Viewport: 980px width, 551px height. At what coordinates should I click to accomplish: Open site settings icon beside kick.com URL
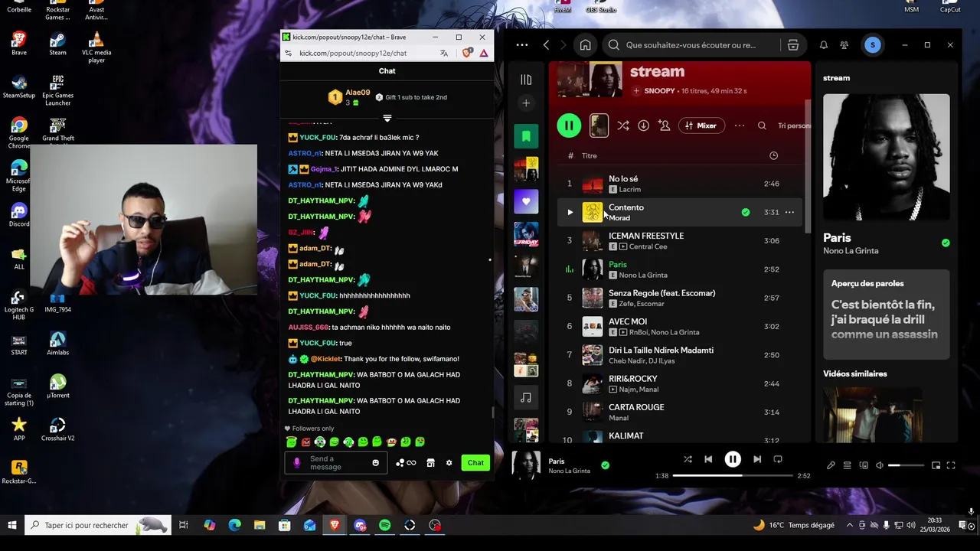288,53
